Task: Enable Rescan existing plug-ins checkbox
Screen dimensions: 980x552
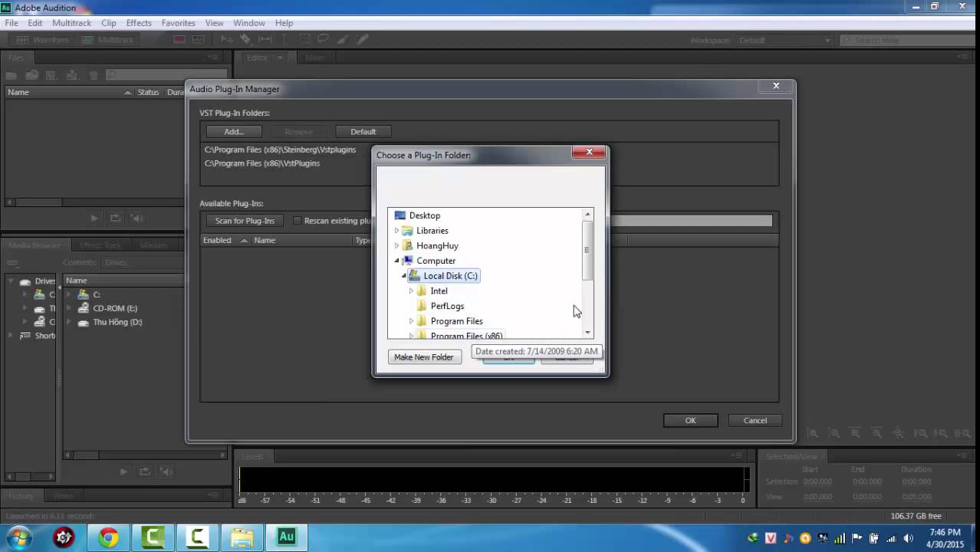Action: point(298,221)
